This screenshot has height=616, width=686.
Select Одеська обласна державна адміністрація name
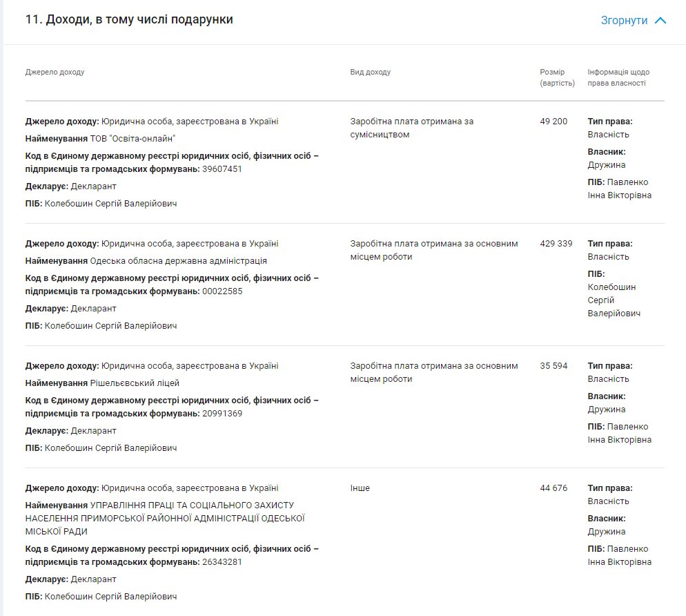[x=178, y=261]
